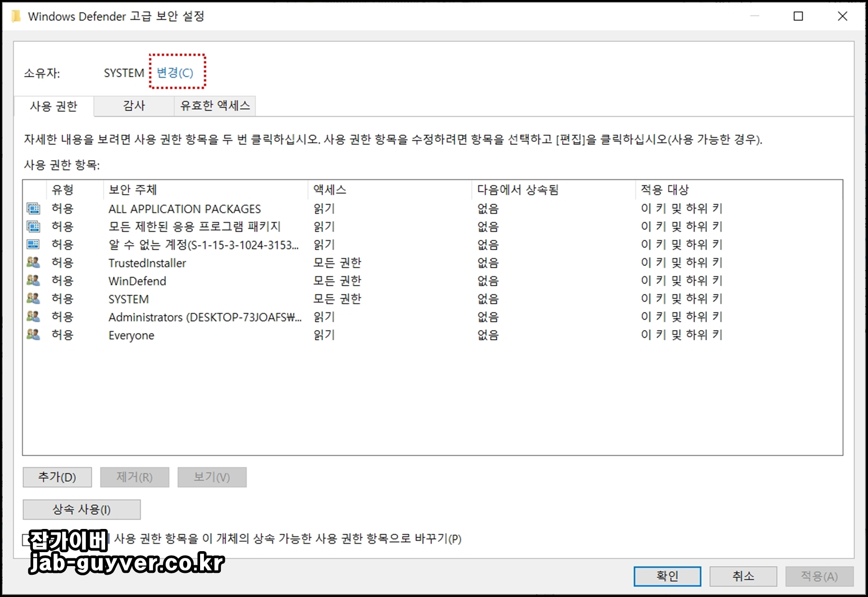This screenshot has width=868, height=597.
Task: Switch to the 감사 tab
Action: pos(134,106)
